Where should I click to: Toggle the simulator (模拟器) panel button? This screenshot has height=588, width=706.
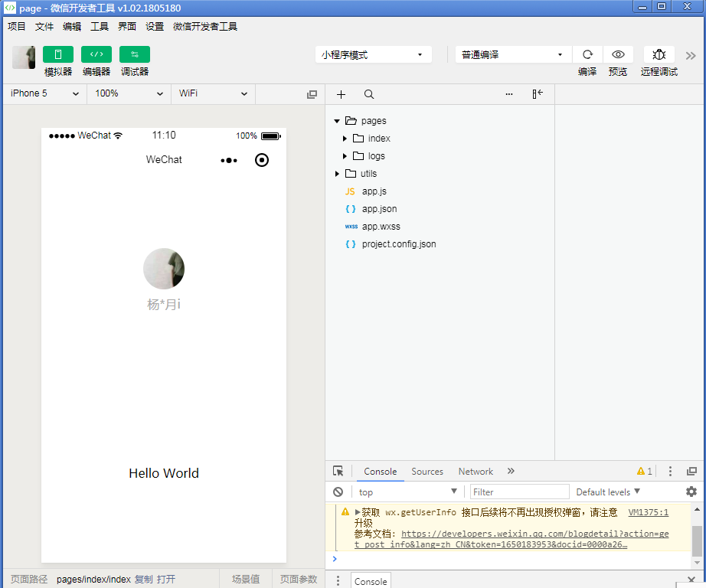point(58,54)
